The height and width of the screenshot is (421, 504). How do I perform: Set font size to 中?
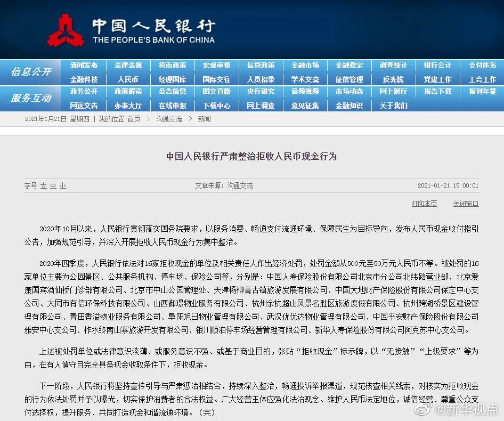[x=53, y=185]
